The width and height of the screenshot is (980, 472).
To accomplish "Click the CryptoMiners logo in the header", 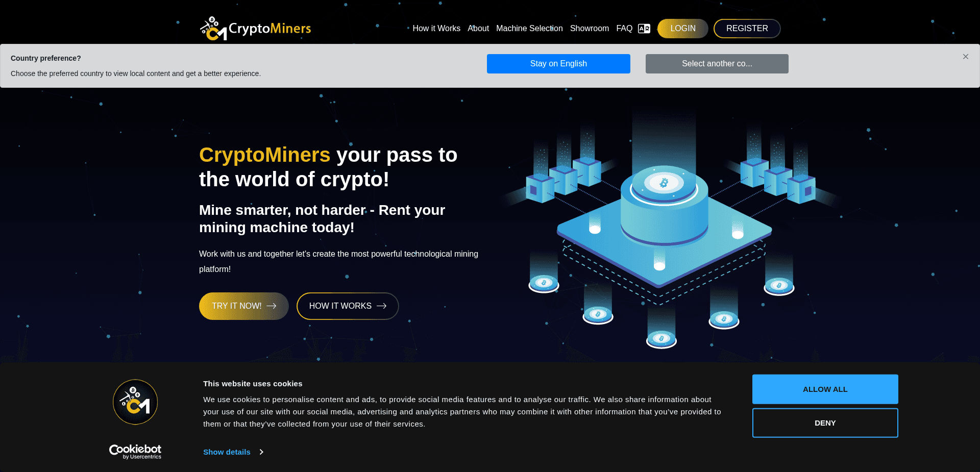I will click(x=255, y=28).
